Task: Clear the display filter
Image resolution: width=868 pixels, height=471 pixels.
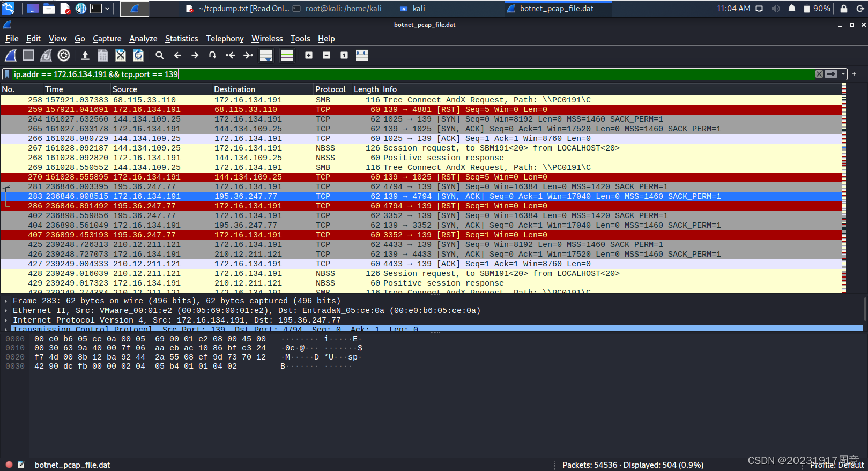Action: click(x=819, y=74)
